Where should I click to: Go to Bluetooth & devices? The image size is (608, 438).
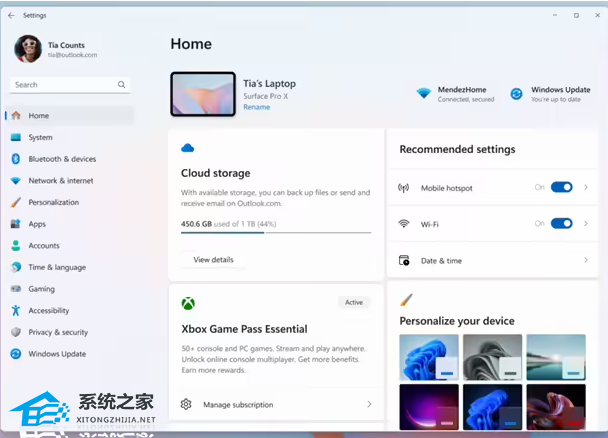click(x=70, y=159)
